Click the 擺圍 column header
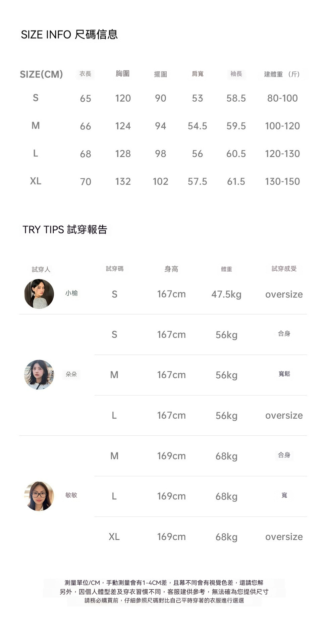This screenshot has height=644, width=329. click(x=160, y=74)
